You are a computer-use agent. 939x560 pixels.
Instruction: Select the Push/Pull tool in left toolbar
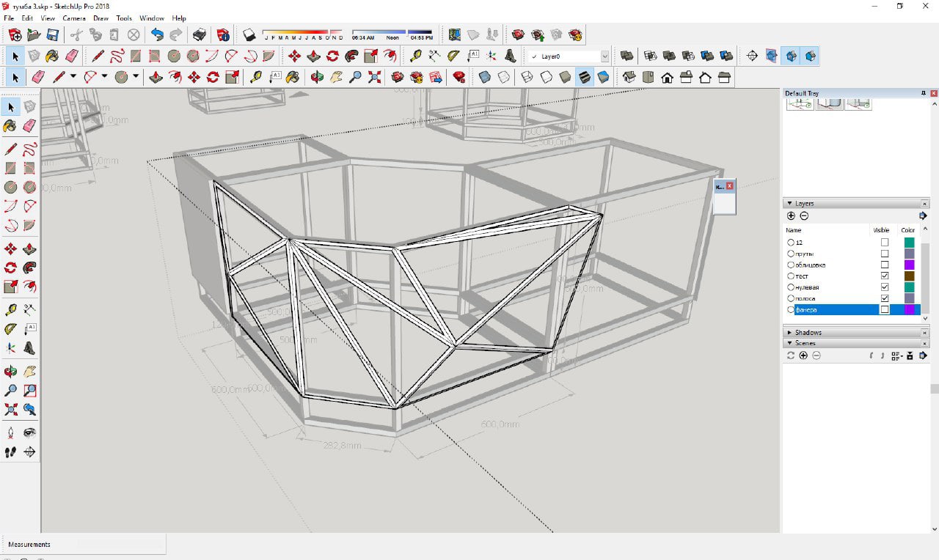[x=29, y=249]
